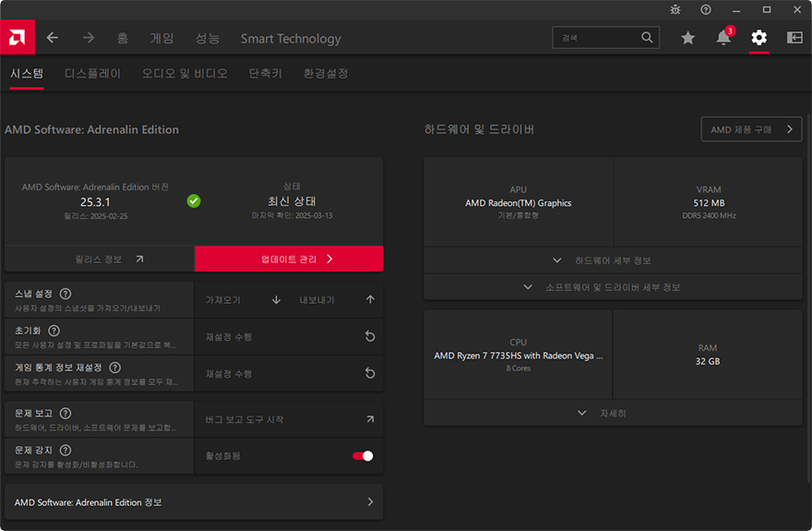The image size is (812, 531).
Task: Open AMD Software: Adrenalin Edition 정보 row
Action: point(194,502)
